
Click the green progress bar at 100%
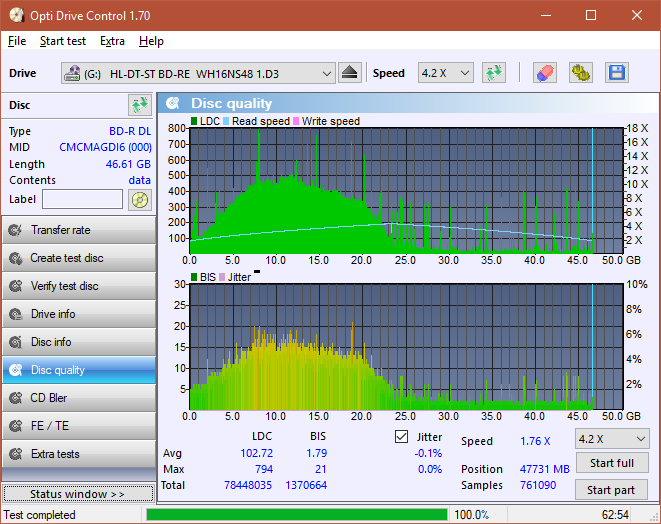(296, 515)
